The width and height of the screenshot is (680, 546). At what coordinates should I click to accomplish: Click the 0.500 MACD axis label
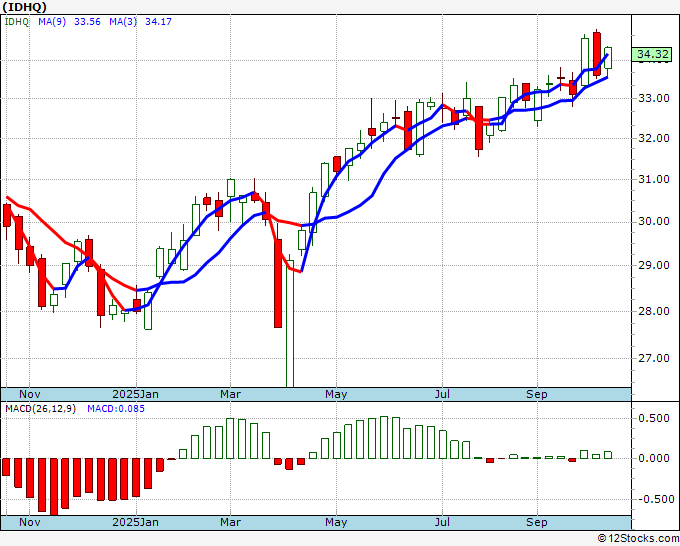(654, 418)
